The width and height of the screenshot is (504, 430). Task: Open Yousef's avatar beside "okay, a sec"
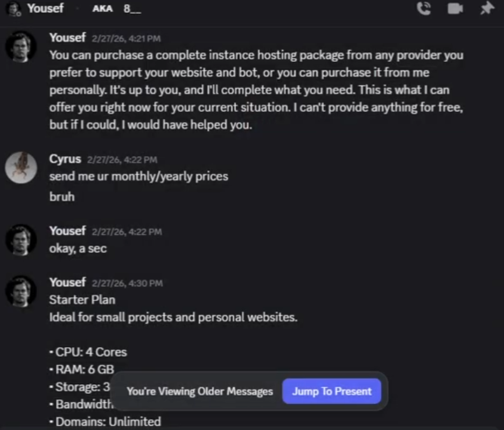tap(21, 240)
